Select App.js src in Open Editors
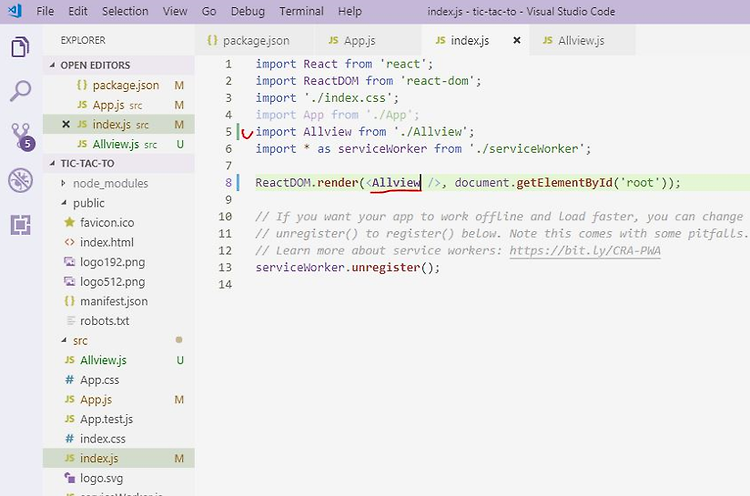The height and width of the screenshot is (496, 750). point(119,105)
